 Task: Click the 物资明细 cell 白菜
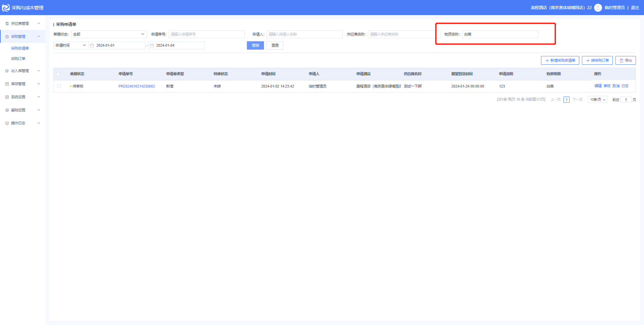(x=550, y=86)
